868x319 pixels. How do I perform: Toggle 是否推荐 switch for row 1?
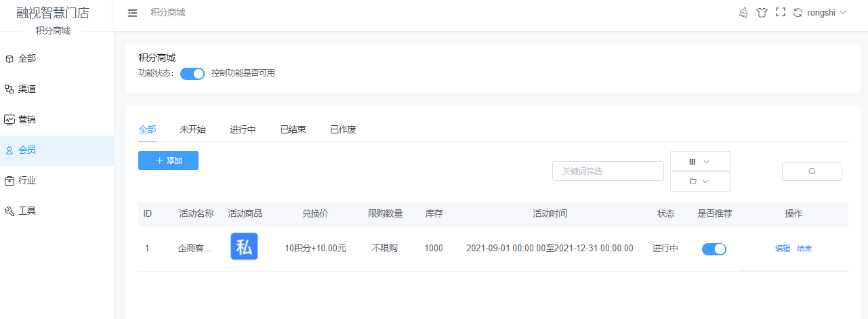(x=714, y=249)
